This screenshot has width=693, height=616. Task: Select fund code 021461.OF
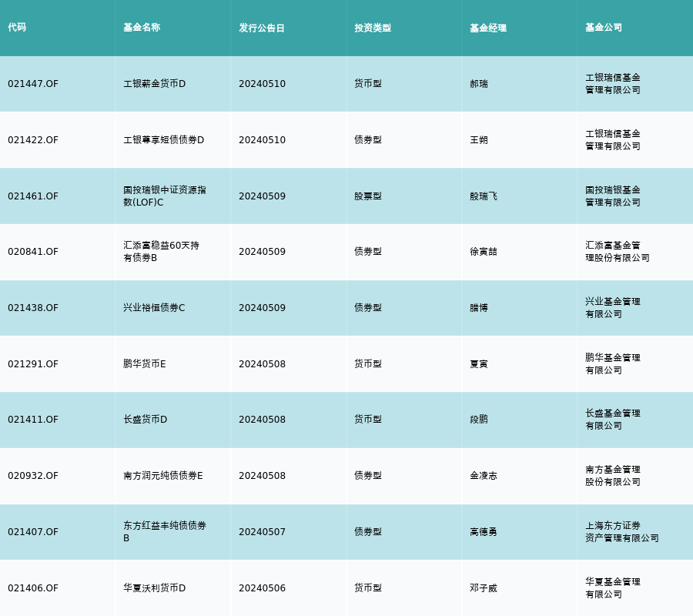[33, 196]
